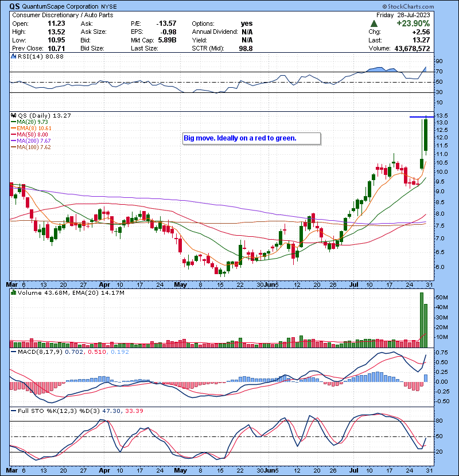Screen dimensions: 459x476
Task: Click the Mkt Cap value 5.89B
Action: (x=167, y=40)
